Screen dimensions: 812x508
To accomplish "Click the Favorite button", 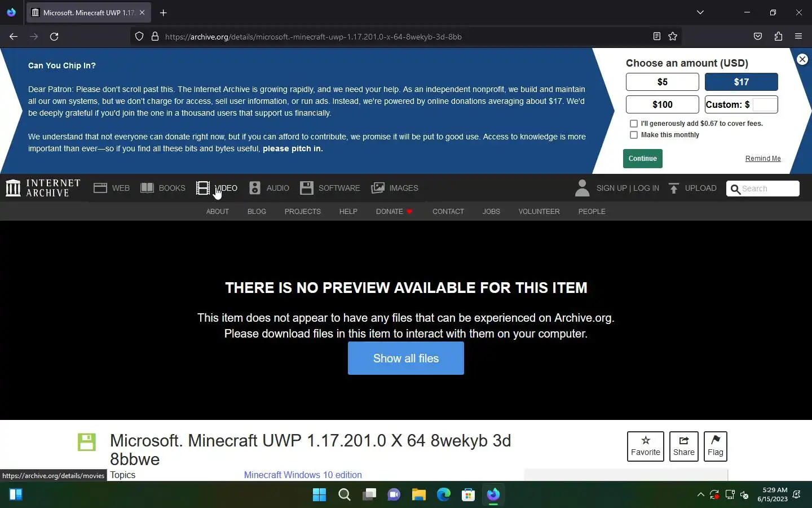I will (646, 446).
